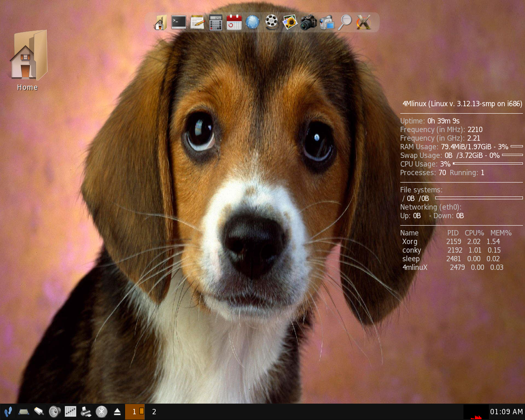Open the Home desktop folder
Image resolution: width=525 pixels, height=420 pixels.
(x=27, y=60)
